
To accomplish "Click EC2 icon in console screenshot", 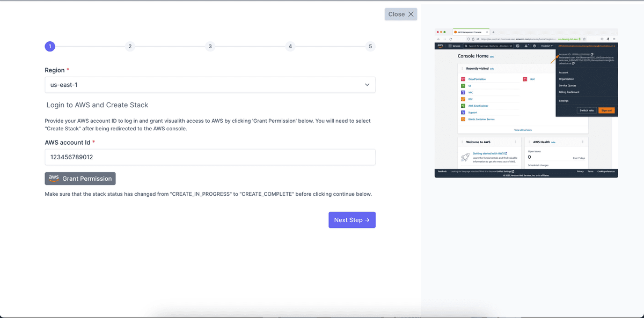I will pyautogui.click(x=463, y=99).
